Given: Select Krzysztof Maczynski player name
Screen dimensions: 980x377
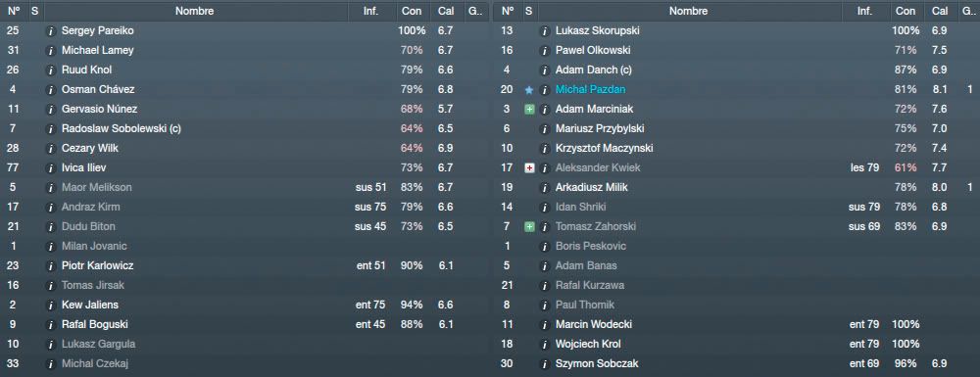Looking at the screenshot, I should pyautogui.click(x=604, y=148).
